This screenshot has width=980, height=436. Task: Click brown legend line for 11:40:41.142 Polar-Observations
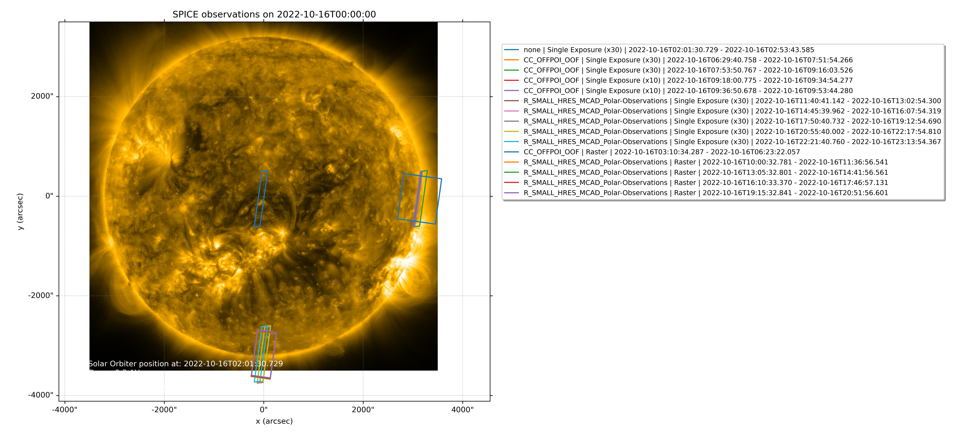(511, 101)
